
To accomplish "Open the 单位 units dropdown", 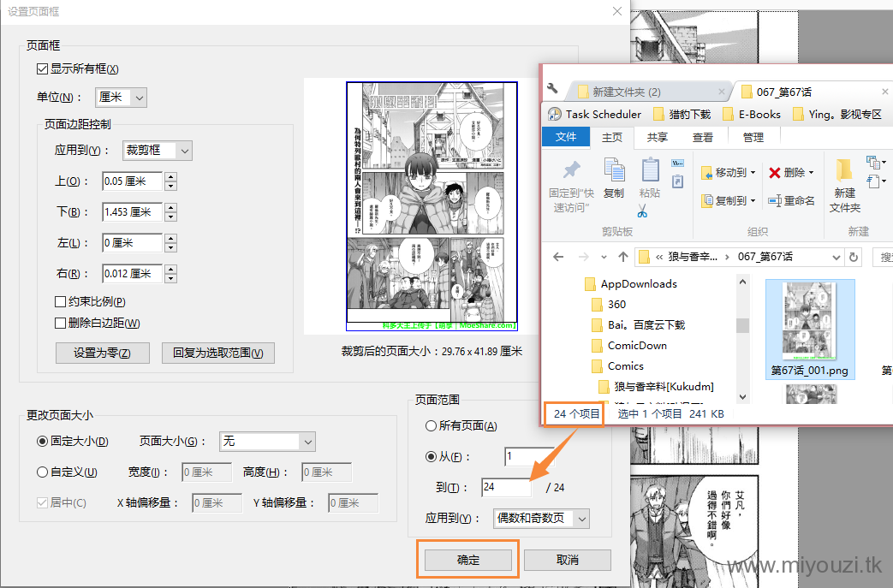I will pyautogui.click(x=122, y=98).
